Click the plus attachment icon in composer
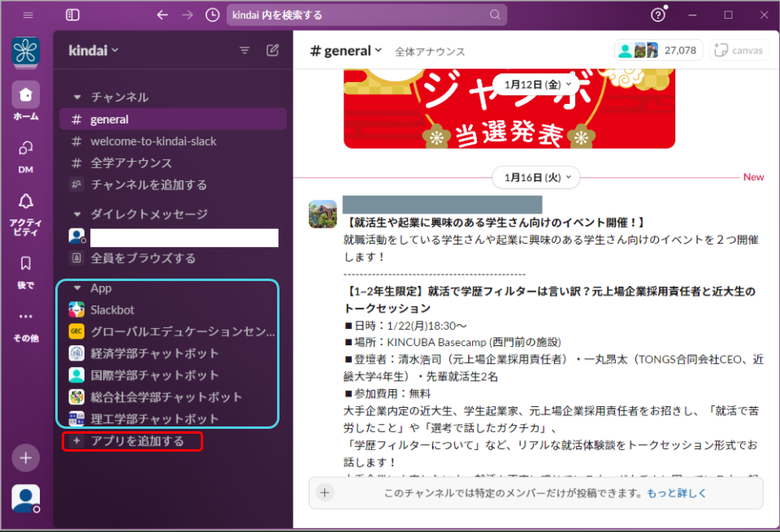This screenshot has width=780, height=532. click(x=325, y=492)
